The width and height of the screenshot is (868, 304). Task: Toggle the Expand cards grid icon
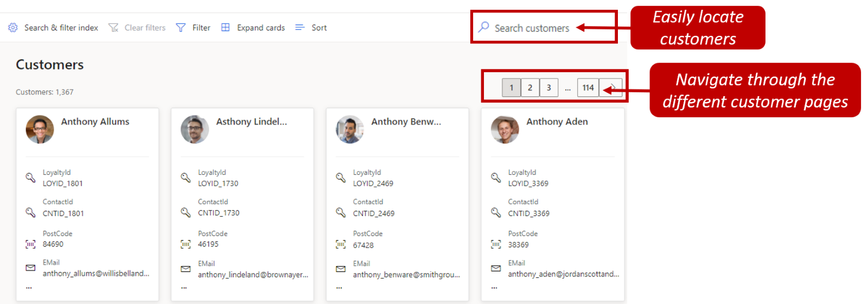(x=226, y=27)
